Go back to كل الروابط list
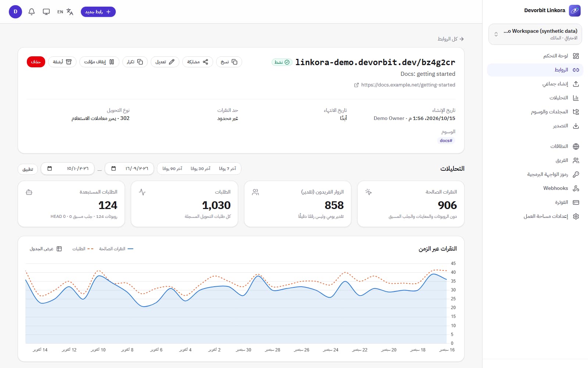 pyautogui.click(x=451, y=39)
